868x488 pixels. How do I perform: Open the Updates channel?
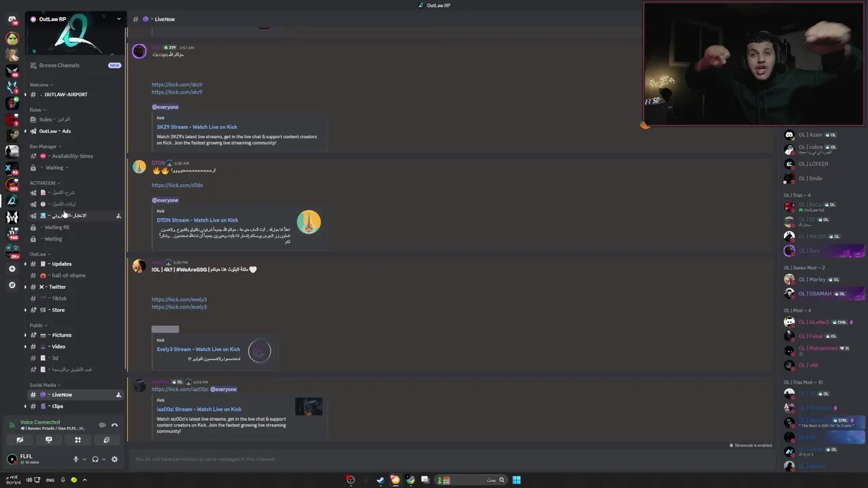(75, 264)
